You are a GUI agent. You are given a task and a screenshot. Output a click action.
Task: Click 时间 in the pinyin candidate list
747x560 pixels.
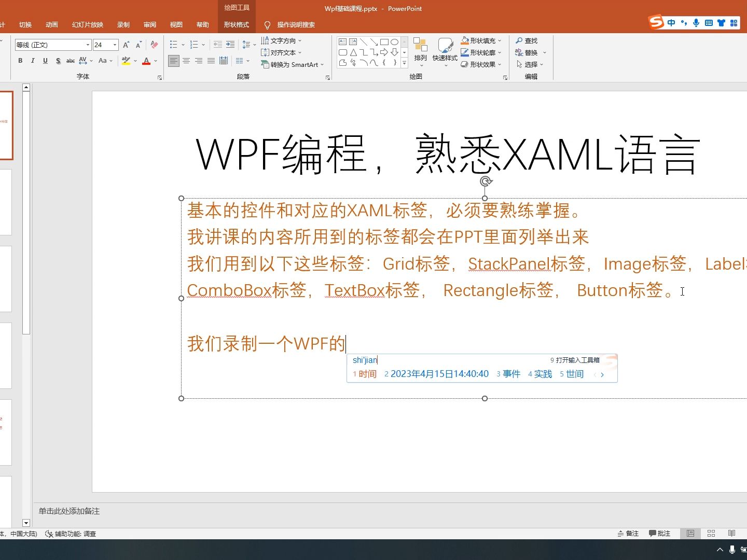click(369, 374)
